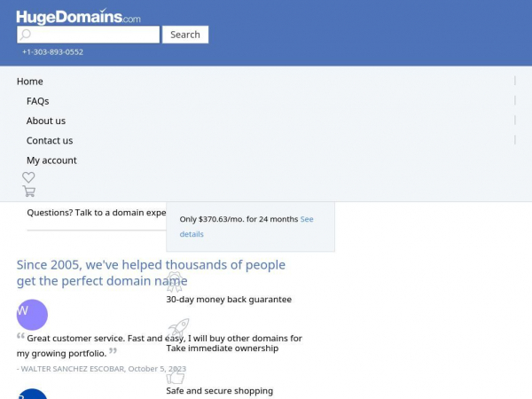Click the Search button

coord(185,35)
